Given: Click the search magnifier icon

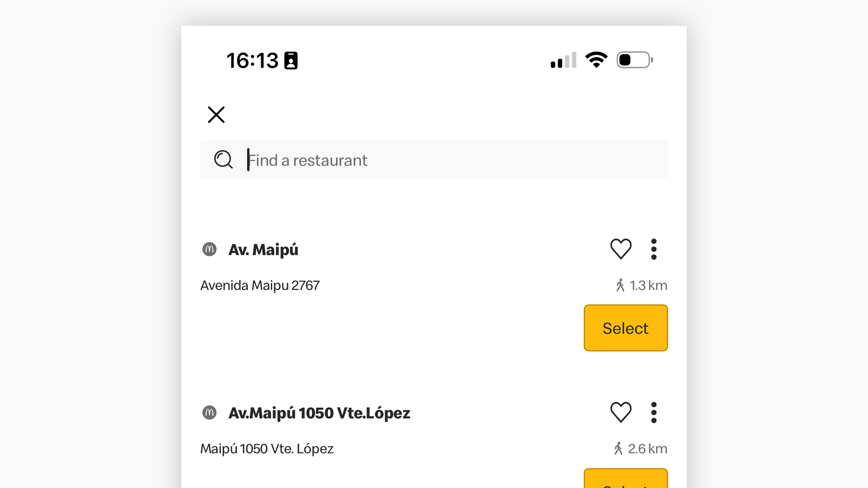Looking at the screenshot, I should click(x=223, y=160).
